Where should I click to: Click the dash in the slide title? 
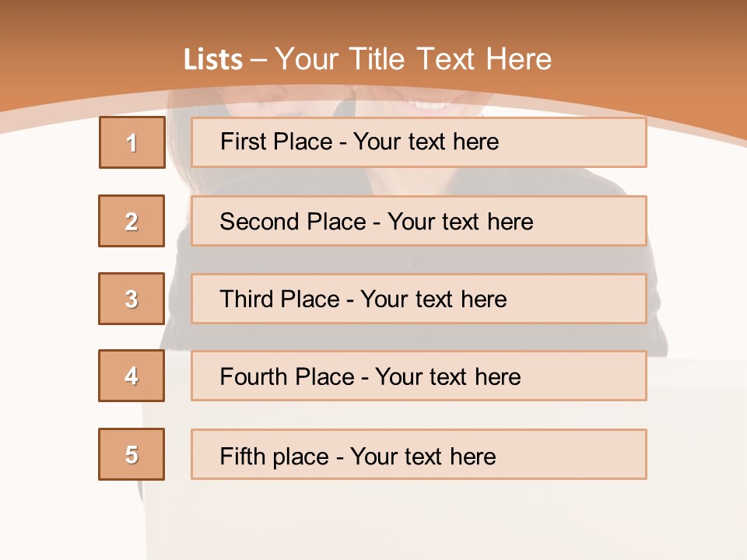pos(258,60)
